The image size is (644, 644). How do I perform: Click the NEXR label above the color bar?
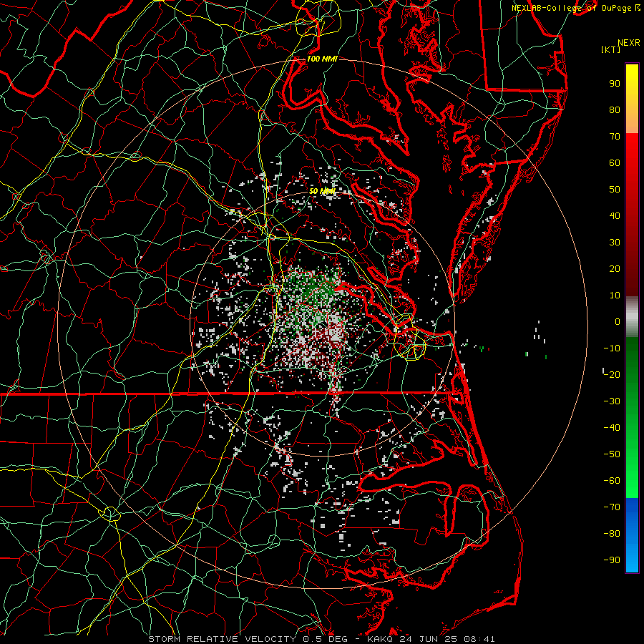[x=628, y=43]
